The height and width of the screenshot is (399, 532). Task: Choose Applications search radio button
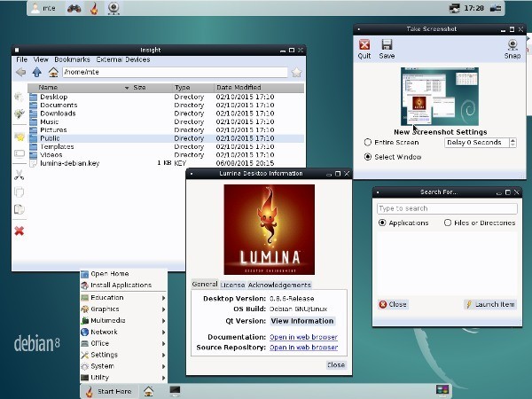tap(403, 223)
